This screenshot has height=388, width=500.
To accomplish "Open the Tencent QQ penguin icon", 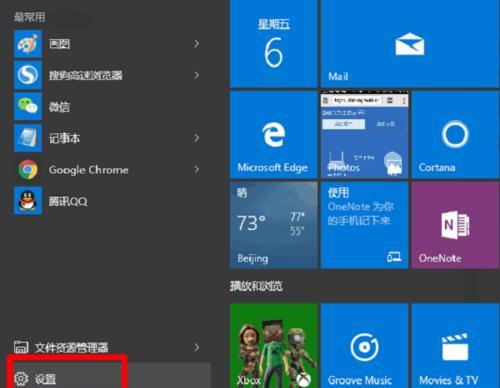I will pos(28,201).
